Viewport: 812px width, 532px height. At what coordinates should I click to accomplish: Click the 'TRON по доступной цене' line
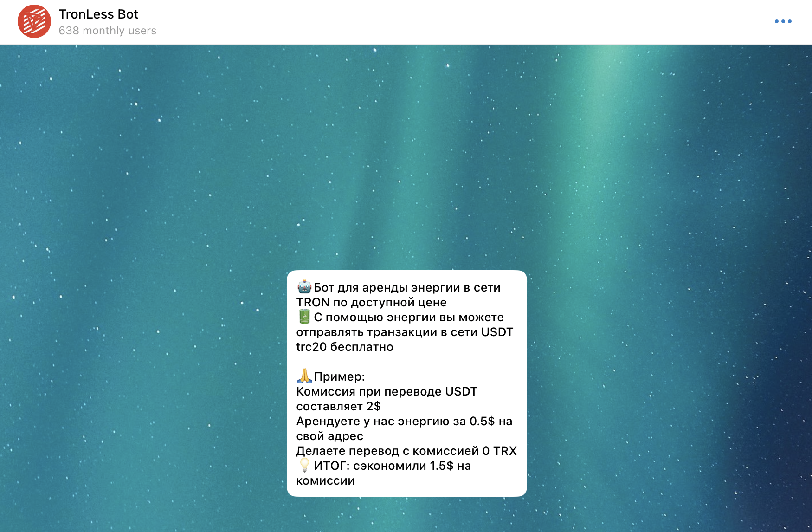pos(371,303)
